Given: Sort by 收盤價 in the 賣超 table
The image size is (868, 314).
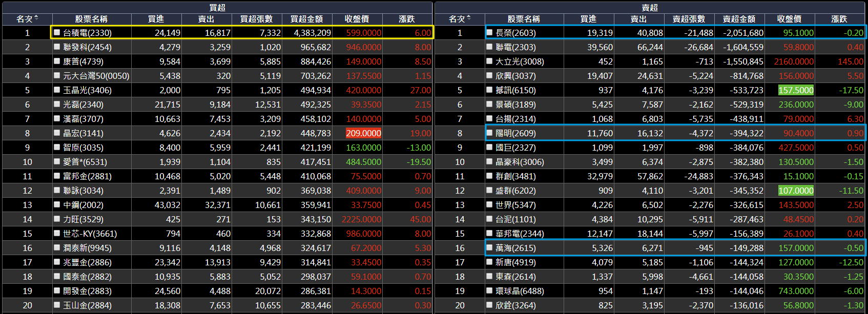Looking at the screenshot, I should pyautogui.click(x=790, y=19).
